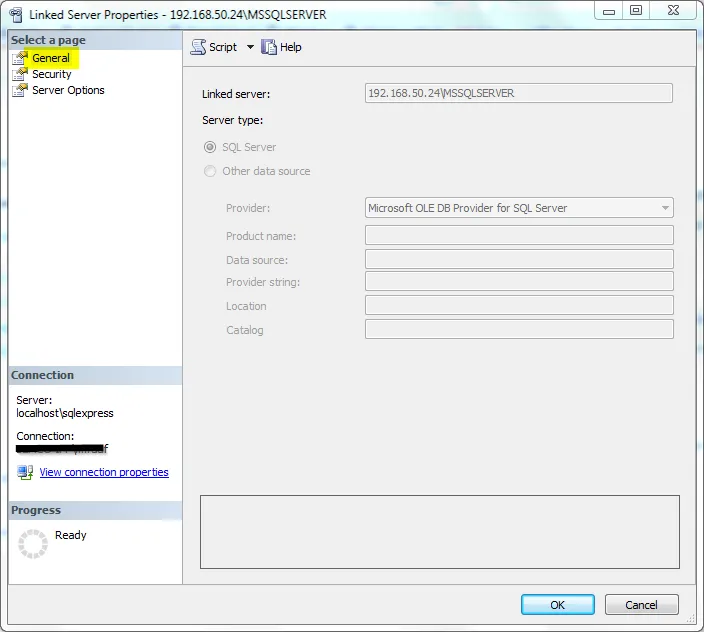
Task: Click the Ready progress spinner icon
Action: click(x=33, y=544)
